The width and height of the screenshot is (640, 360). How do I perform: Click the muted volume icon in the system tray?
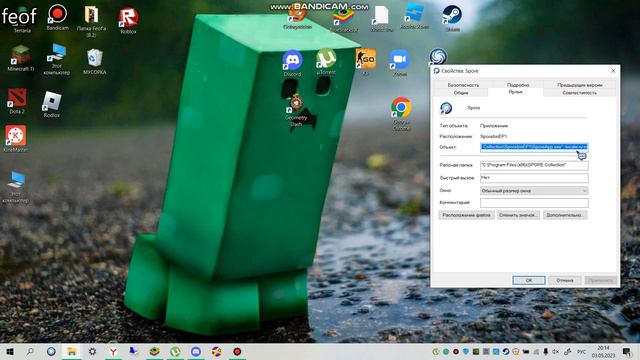(x=556, y=351)
